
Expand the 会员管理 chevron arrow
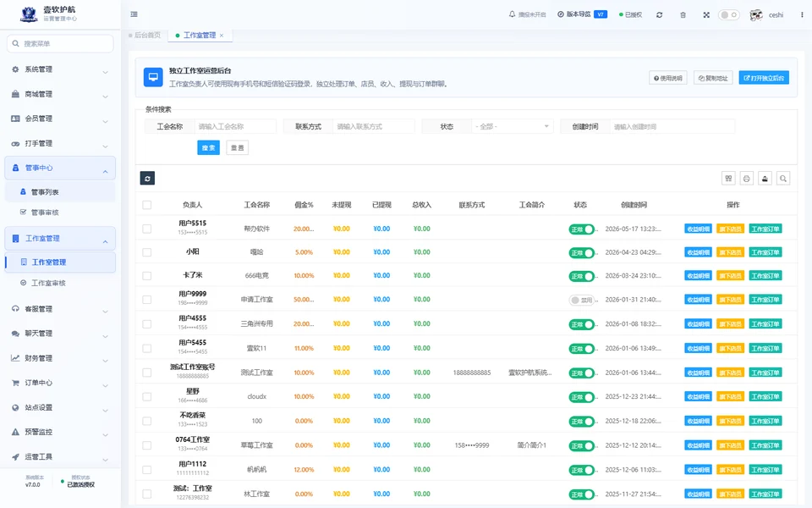pyautogui.click(x=105, y=122)
